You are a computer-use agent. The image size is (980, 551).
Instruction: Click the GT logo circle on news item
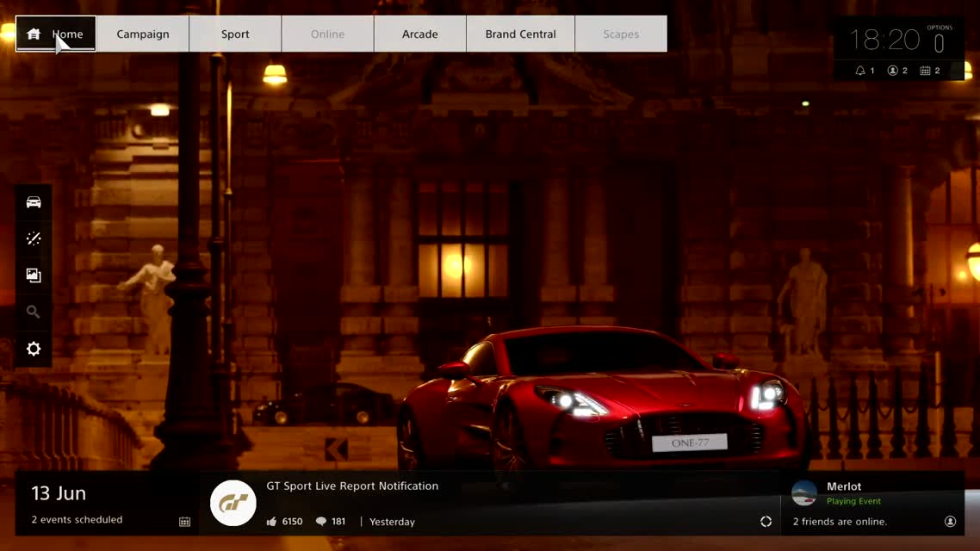pyautogui.click(x=233, y=503)
